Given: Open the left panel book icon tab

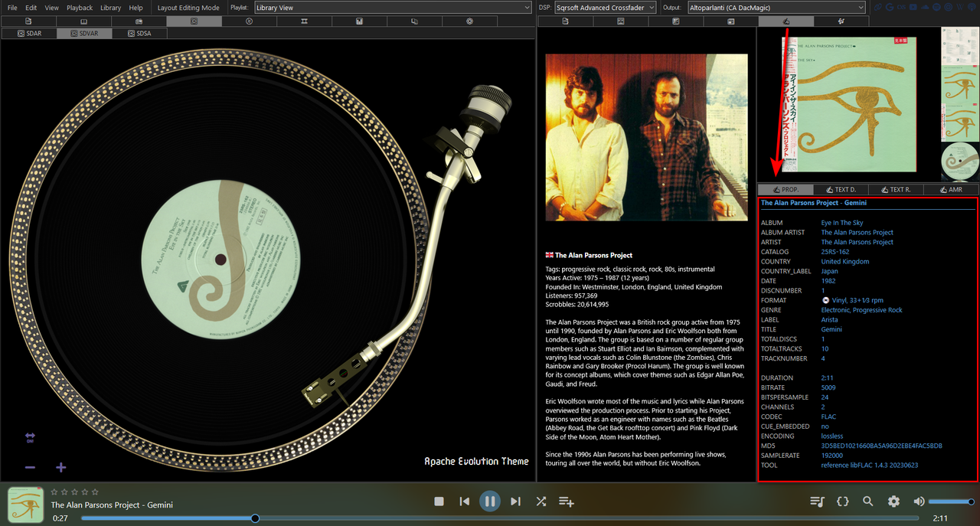Looking at the screenshot, I should 84,21.
